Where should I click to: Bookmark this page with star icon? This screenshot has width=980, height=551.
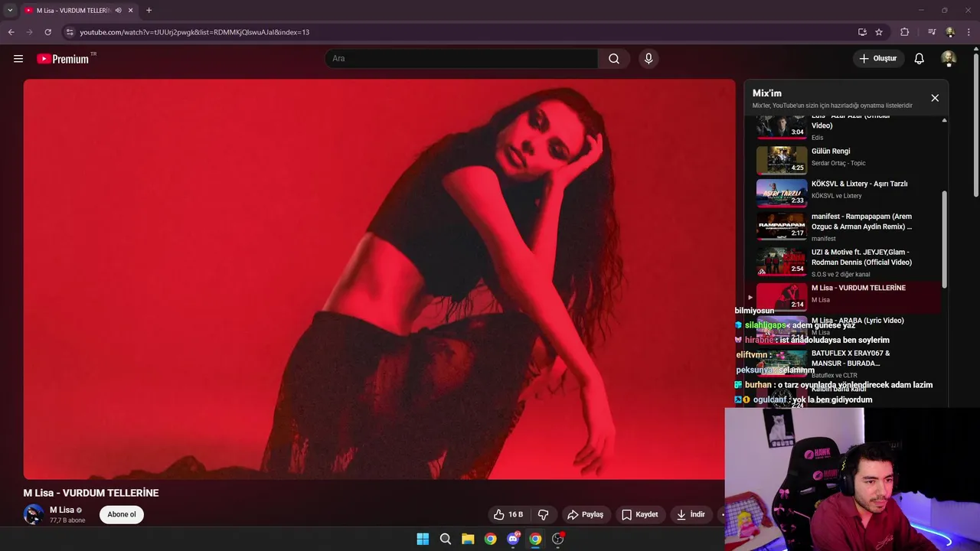(x=879, y=32)
